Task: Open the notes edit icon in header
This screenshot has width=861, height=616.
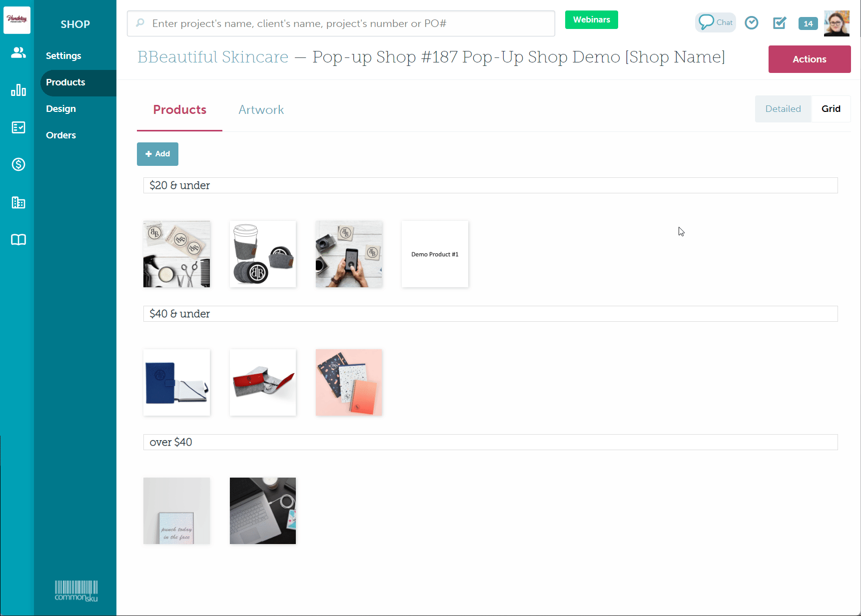Action: tap(780, 23)
